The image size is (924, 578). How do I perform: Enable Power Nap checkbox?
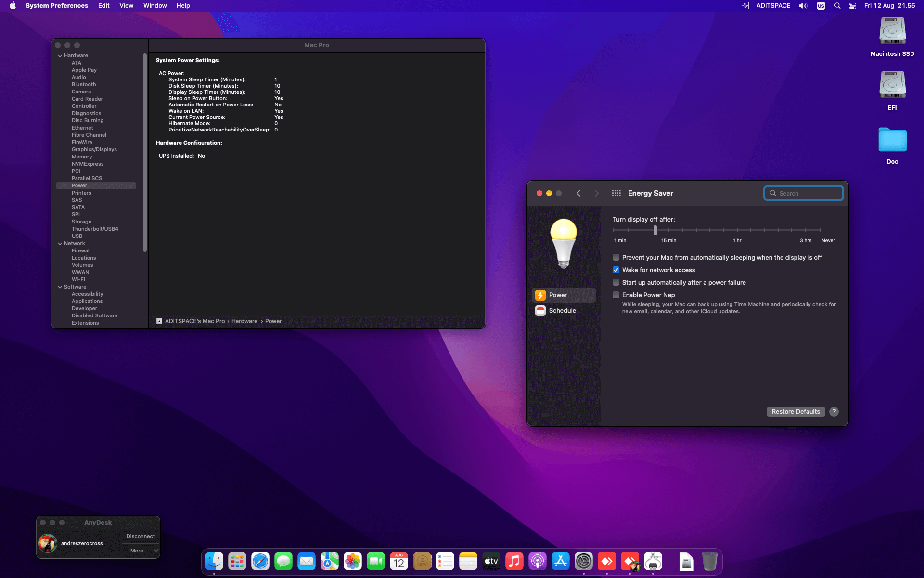click(x=616, y=295)
